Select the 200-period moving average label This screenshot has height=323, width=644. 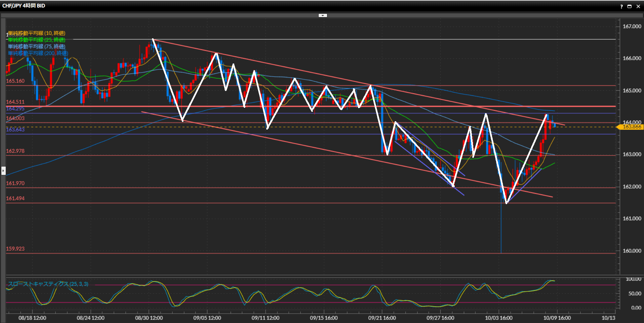click(x=38, y=53)
